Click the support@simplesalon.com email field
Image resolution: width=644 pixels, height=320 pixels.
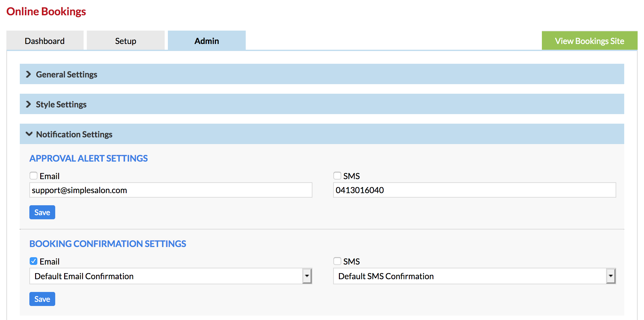pos(171,190)
